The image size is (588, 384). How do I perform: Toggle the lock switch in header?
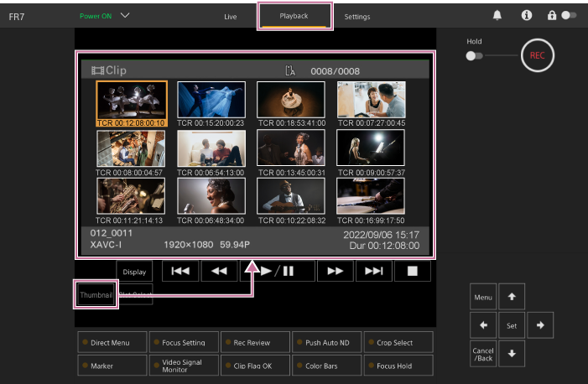click(x=569, y=16)
